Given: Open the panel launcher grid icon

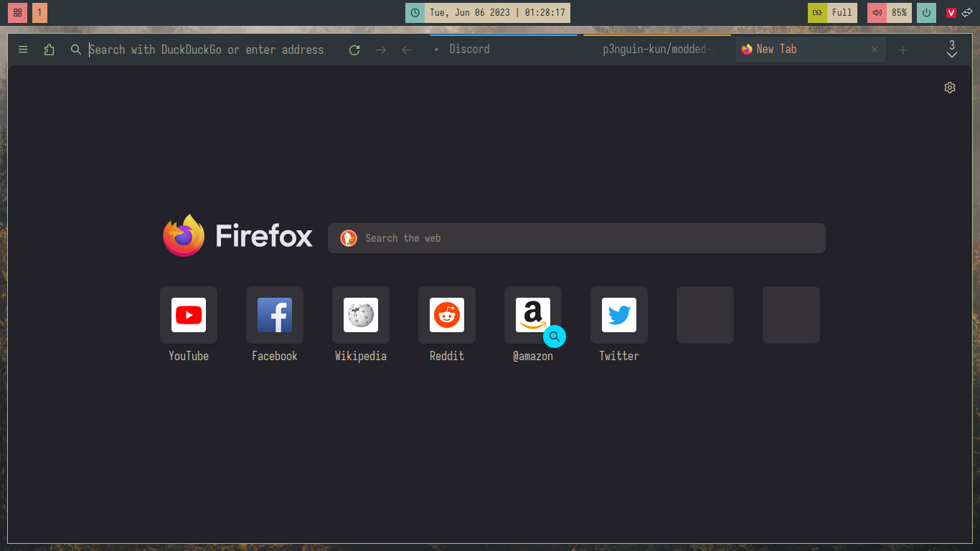Looking at the screenshot, I should click(18, 13).
